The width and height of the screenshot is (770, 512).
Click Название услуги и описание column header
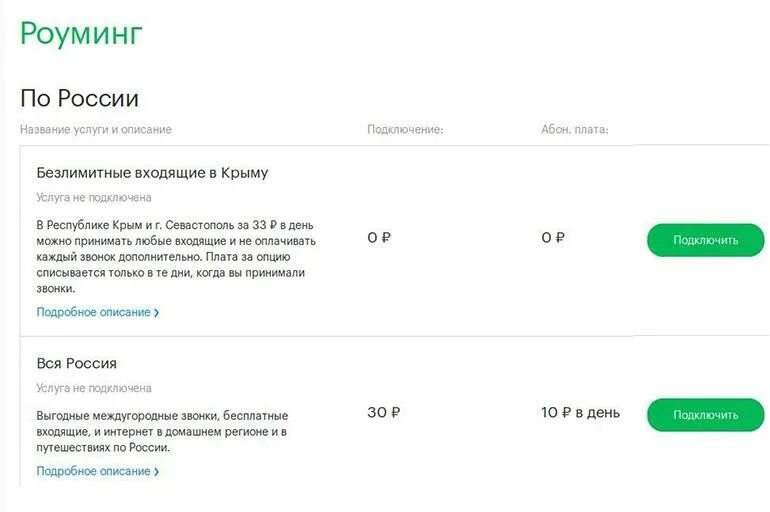click(96, 130)
